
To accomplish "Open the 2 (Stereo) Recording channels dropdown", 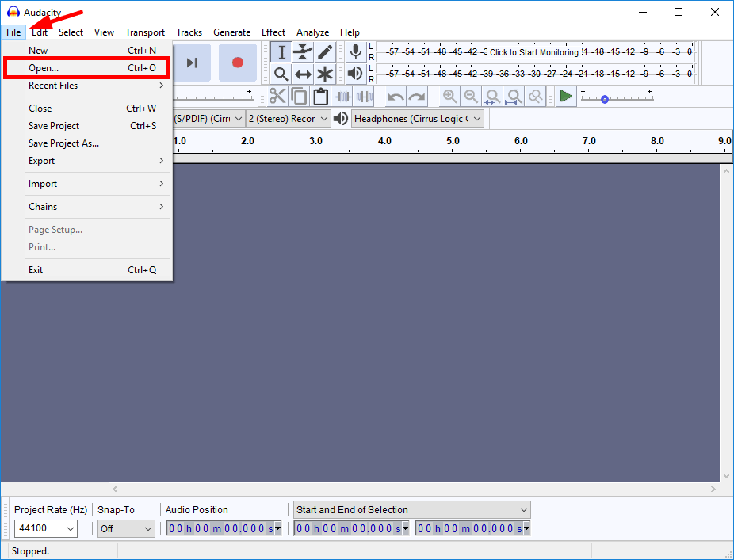I will coord(289,119).
